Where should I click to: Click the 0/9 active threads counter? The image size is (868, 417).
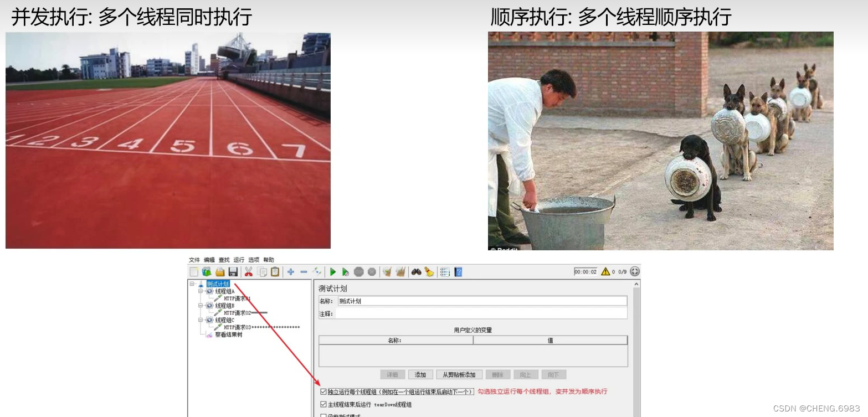tap(622, 272)
